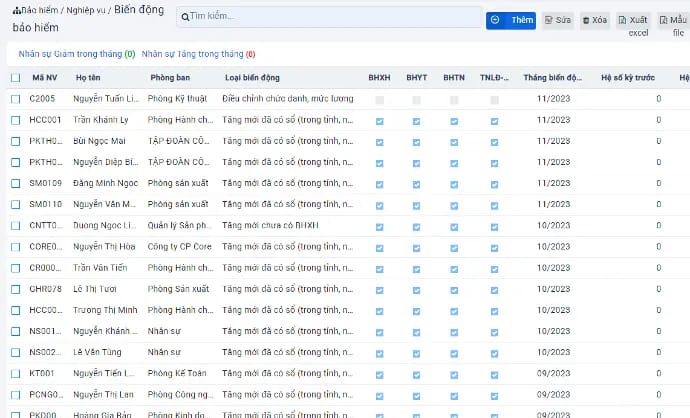Viewport: 690px width, 418px height.
Task: Select the row checkbox for KT001
Action: [x=15, y=374]
